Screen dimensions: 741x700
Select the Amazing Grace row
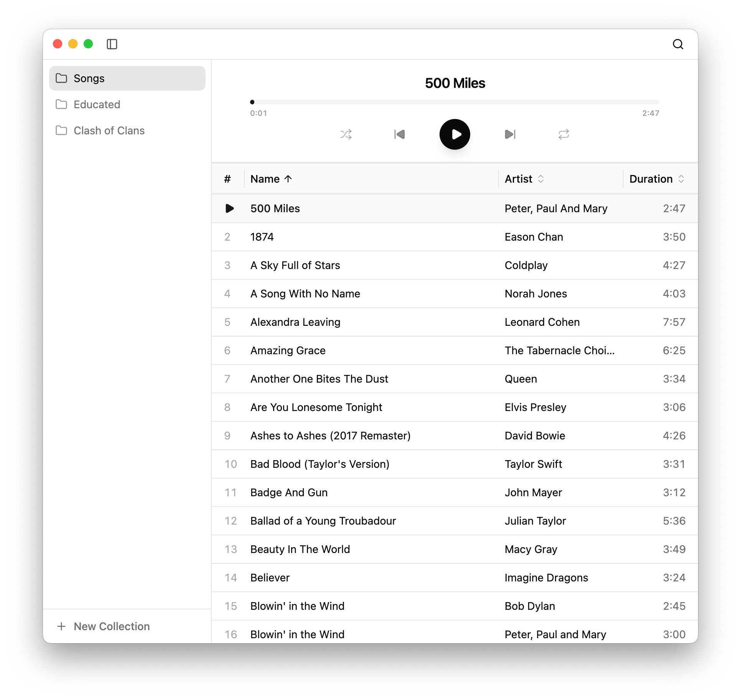455,350
